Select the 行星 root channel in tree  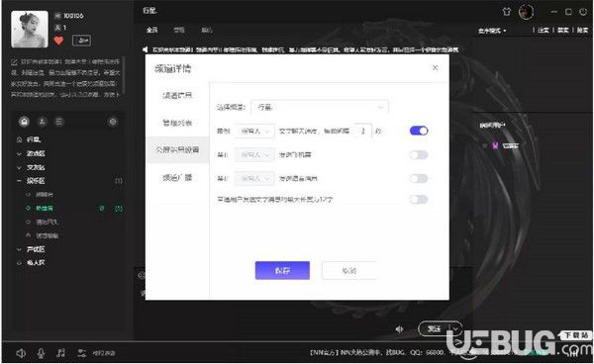34,139
